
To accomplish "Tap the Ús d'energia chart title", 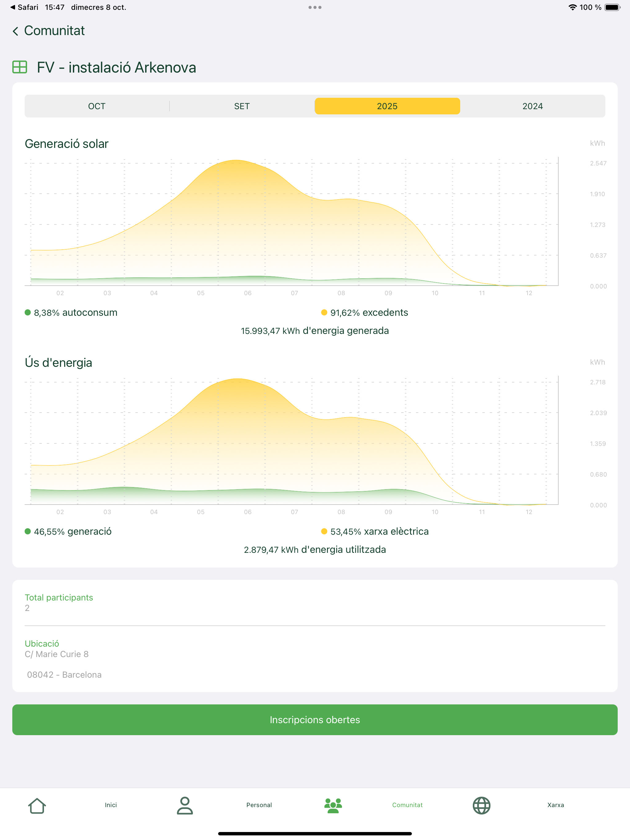I will (x=58, y=363).
